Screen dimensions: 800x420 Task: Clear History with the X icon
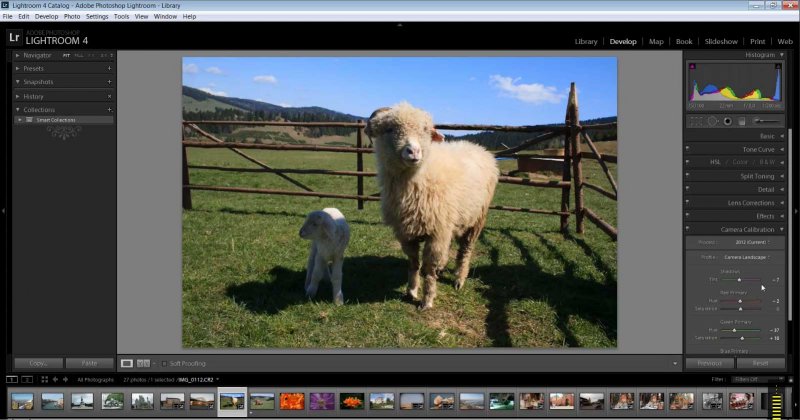109,96
